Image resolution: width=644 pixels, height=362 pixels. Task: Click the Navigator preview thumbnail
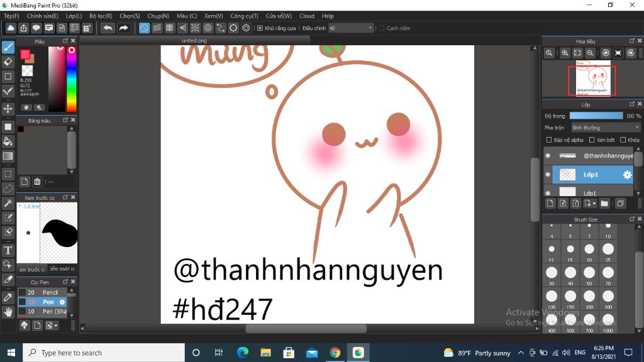[x=593, y=79]
